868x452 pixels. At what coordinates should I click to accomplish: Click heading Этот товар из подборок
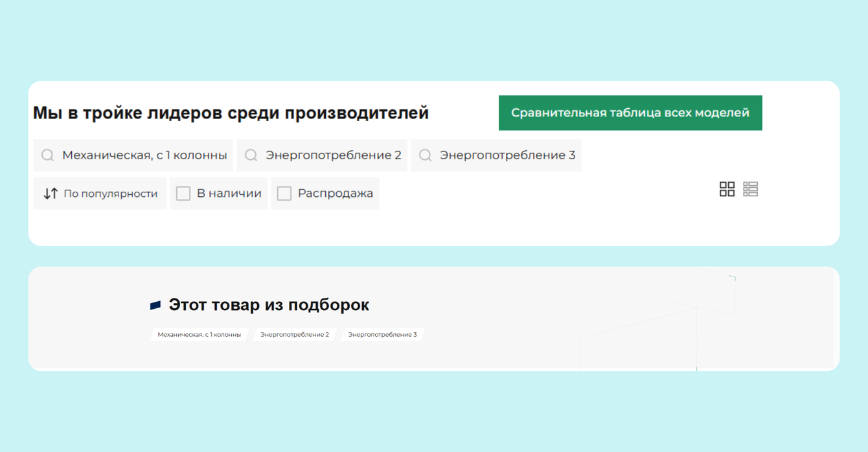point(269,304)
